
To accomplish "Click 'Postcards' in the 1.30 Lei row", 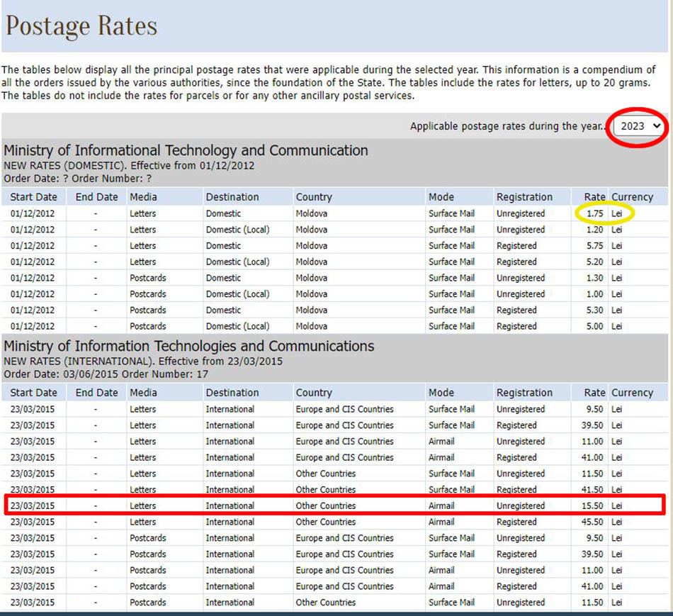I will click(148, 278).
